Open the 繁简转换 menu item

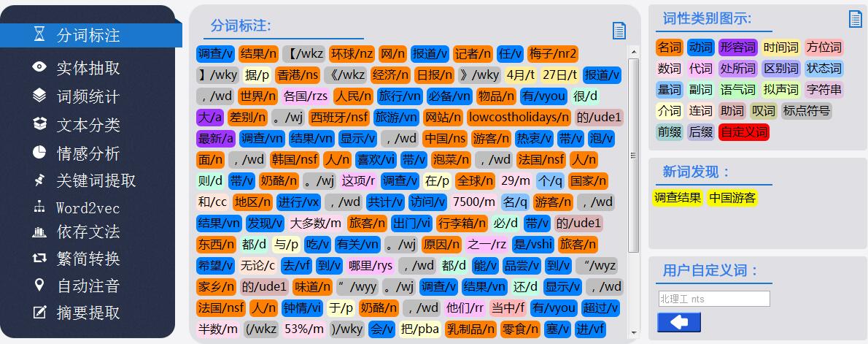click(x=88, y=259)
